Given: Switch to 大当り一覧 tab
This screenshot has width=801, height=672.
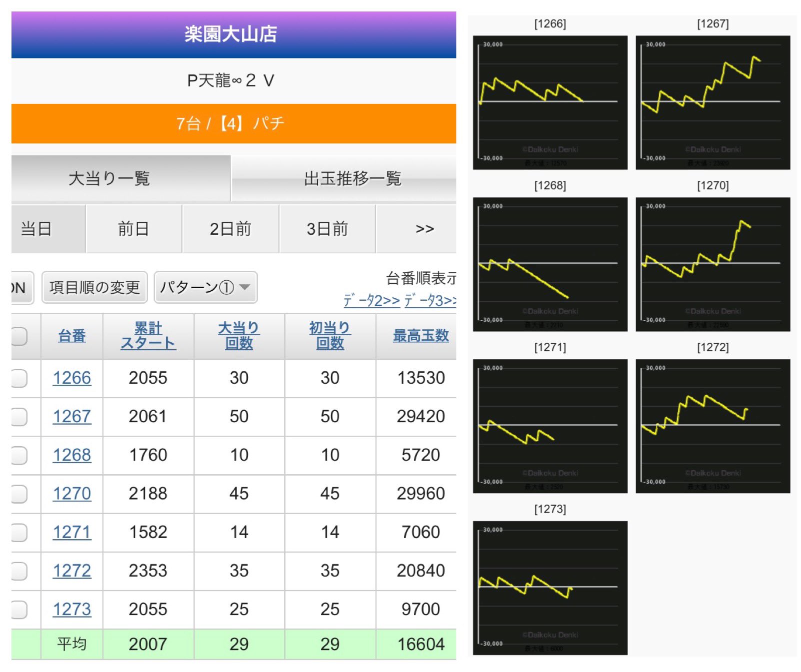Looking at the screenshot, I should [x=121, y=178].
